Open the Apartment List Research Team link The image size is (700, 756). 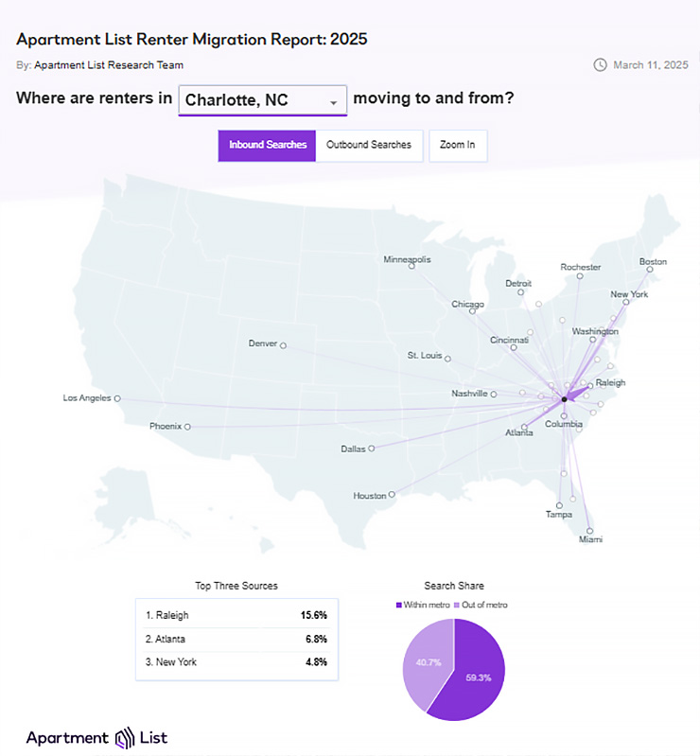point(109,65)
